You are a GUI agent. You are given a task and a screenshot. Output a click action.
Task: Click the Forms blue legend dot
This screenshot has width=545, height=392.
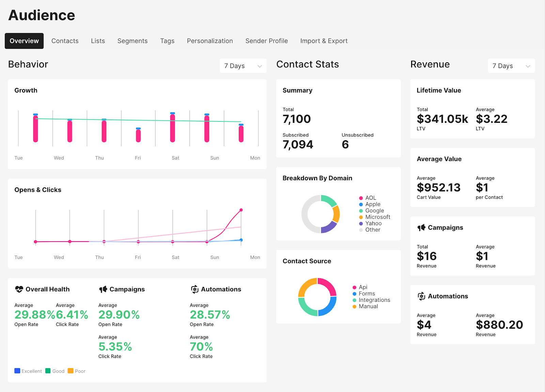pyautogui.click(x=354, y=294)
